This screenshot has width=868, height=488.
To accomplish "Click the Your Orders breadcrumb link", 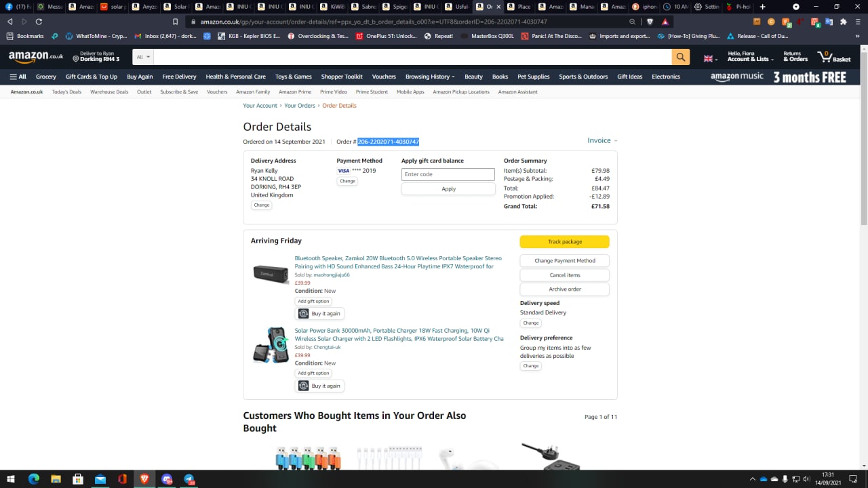I will tap(299, 106).
